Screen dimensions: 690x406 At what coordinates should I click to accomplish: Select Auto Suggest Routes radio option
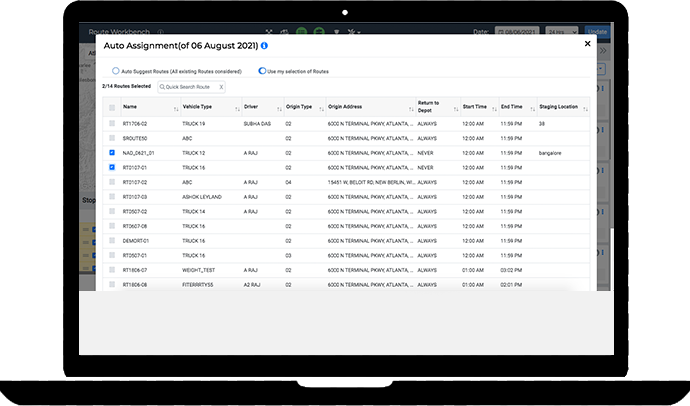[115, 71]
